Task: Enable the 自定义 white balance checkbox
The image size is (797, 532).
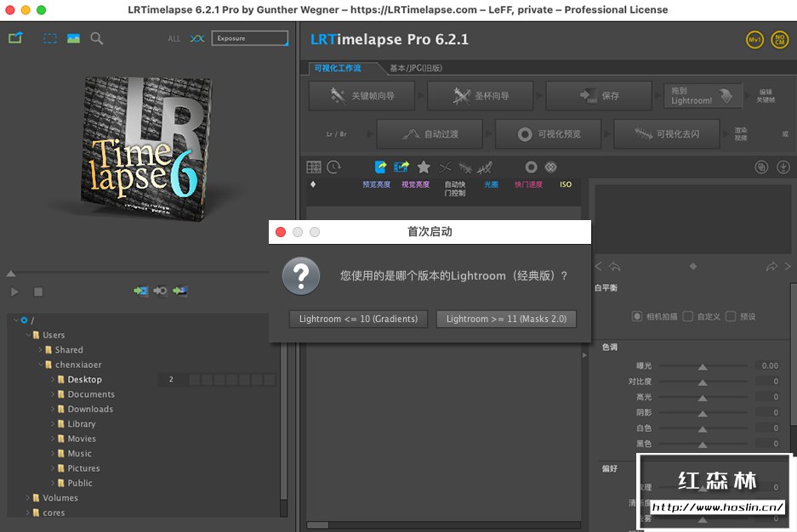Action: tap(688, 316)
